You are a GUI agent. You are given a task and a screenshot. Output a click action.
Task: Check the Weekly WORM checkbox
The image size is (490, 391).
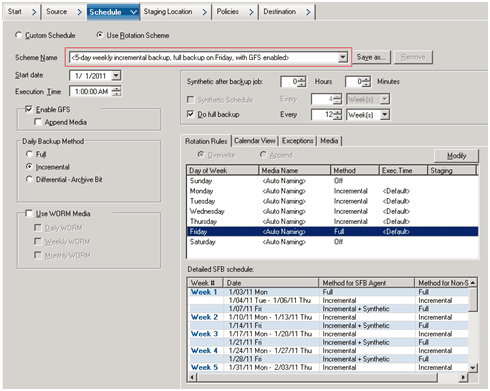[38, 241]
